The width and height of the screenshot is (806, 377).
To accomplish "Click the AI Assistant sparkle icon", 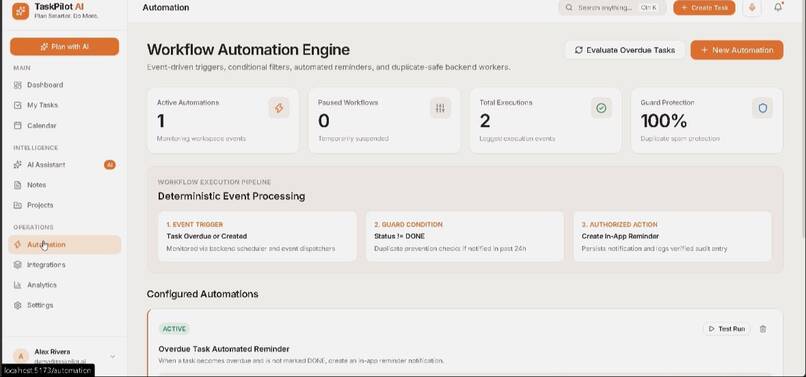I will click(x=17, y=165).
